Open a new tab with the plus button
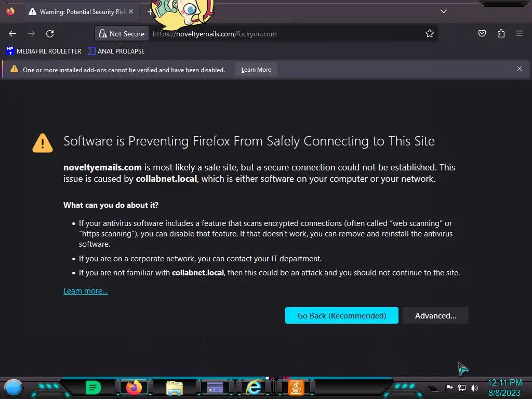The image size is (532, 399). pos(150,12)
